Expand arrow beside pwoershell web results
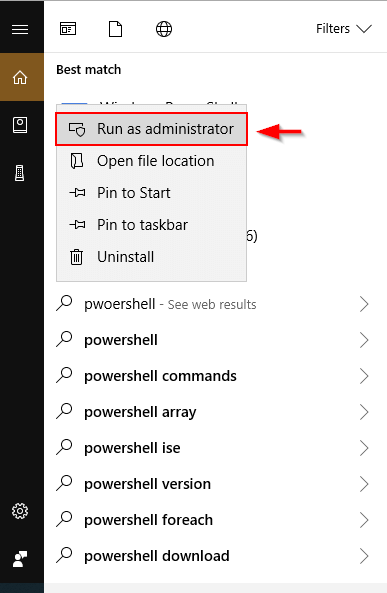Screen dimensions: 387x593 coord(364,304)
